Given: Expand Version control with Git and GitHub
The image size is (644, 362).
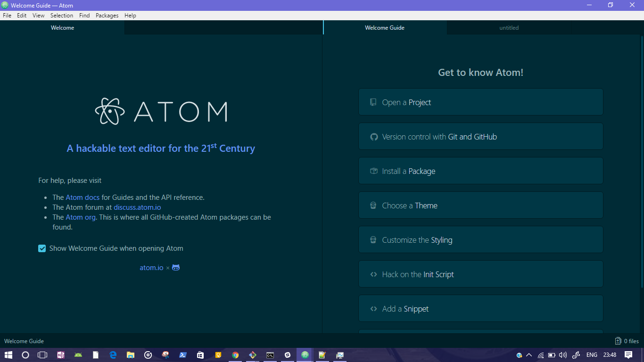Looking at the screenshot, I should pyautogui.click(x=481, y=137).
